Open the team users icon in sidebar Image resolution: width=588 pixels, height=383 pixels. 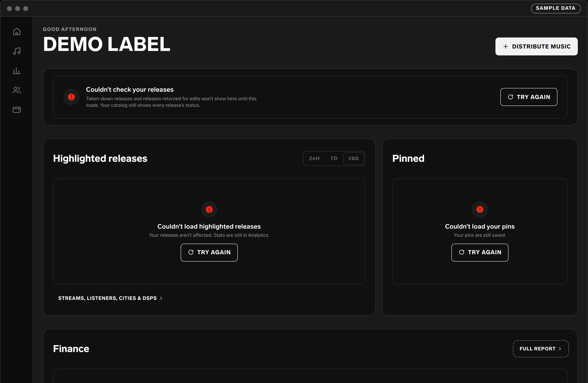point(17,90)
